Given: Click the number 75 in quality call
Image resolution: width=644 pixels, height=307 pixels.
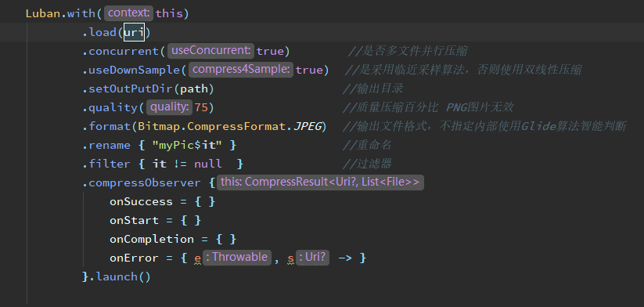Looking at the screenshot, I should pyautogui.click(x=201, y=107).
